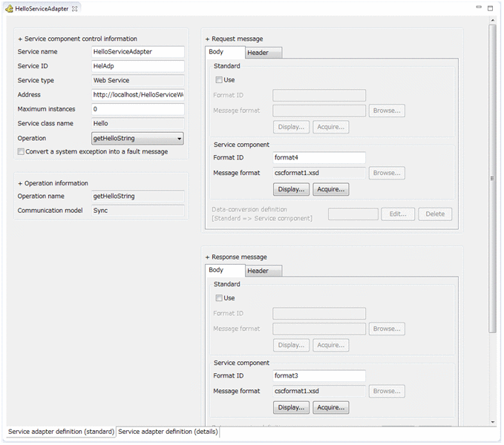This screenshot has width=504, height=445.
Task: Click Acquire under Response Standard message format
Action: 331,345
